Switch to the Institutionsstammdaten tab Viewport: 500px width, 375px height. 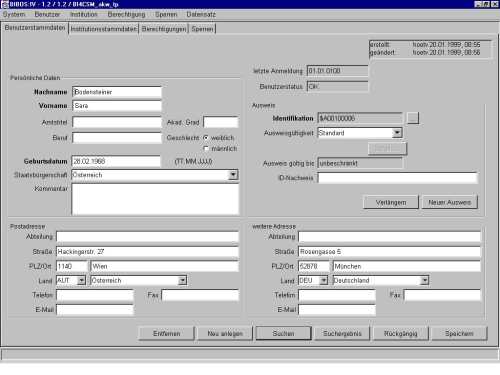104,29
